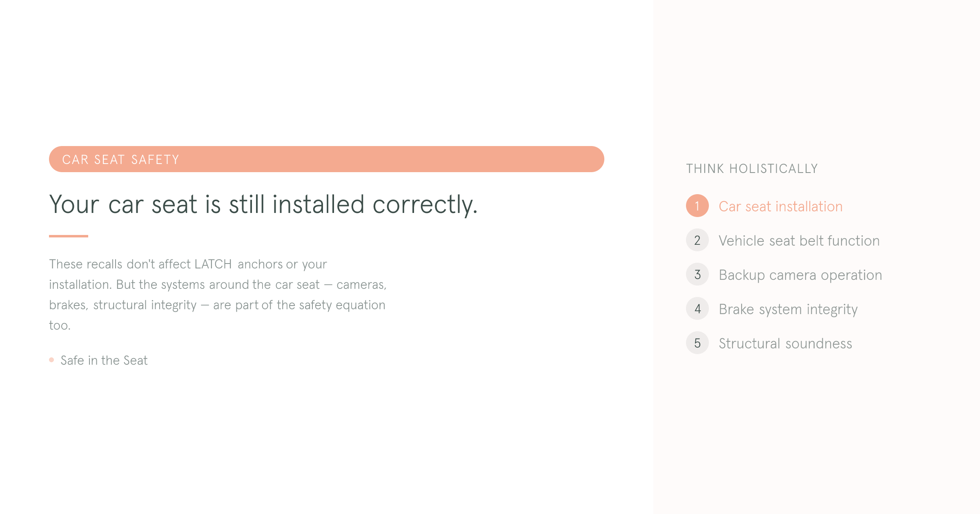Select the number 5 circle badge
The height and width of the screenshot is (514, 980).
pos(697,343)
